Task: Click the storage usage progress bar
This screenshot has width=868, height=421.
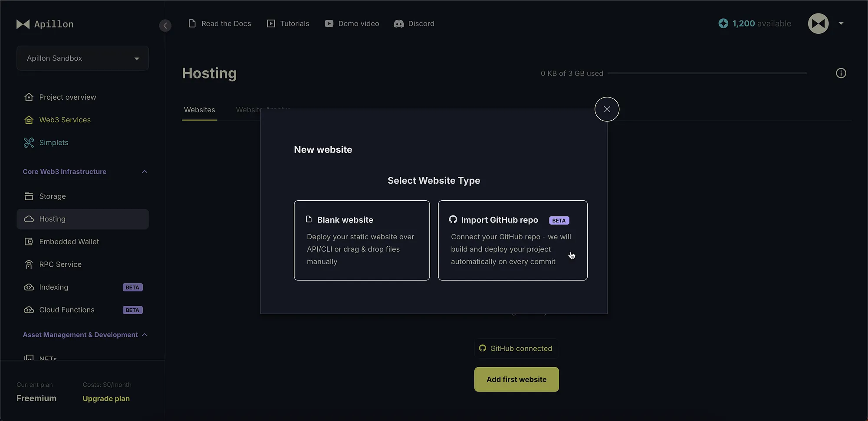Action: click(707, 73)
